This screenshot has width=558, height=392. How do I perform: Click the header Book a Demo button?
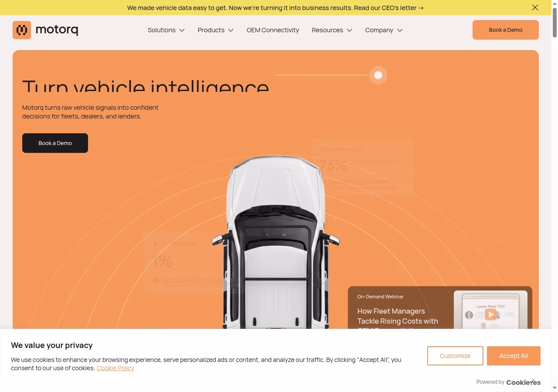click(506, 30)
